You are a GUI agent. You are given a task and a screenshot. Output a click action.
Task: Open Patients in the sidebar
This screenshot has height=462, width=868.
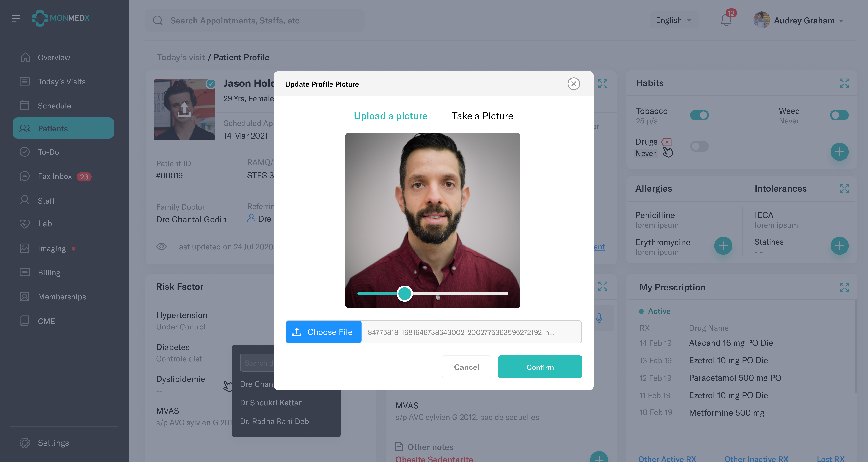(x=63, y=128)
